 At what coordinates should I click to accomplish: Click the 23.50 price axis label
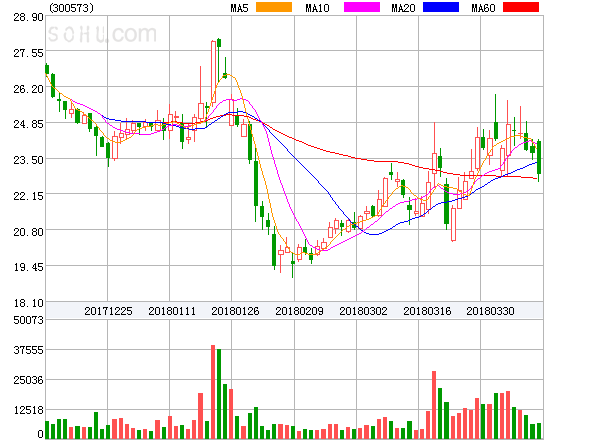click(28, 160)
